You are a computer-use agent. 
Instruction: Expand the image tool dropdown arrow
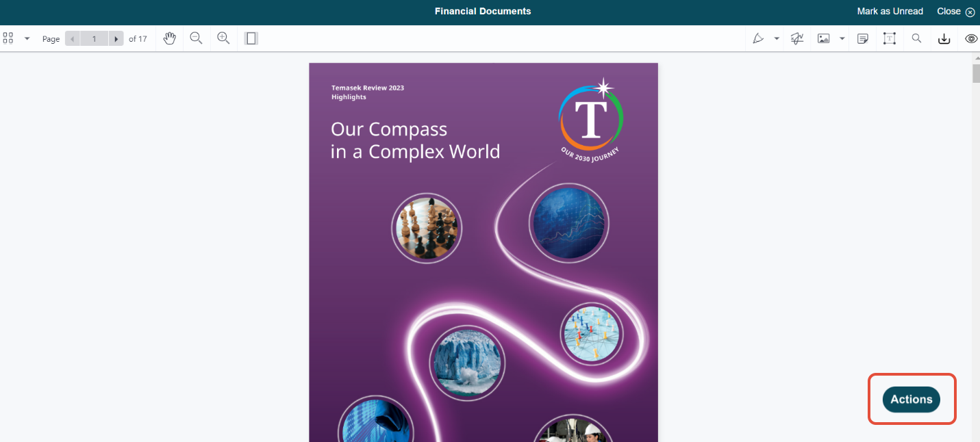point(842,38)
